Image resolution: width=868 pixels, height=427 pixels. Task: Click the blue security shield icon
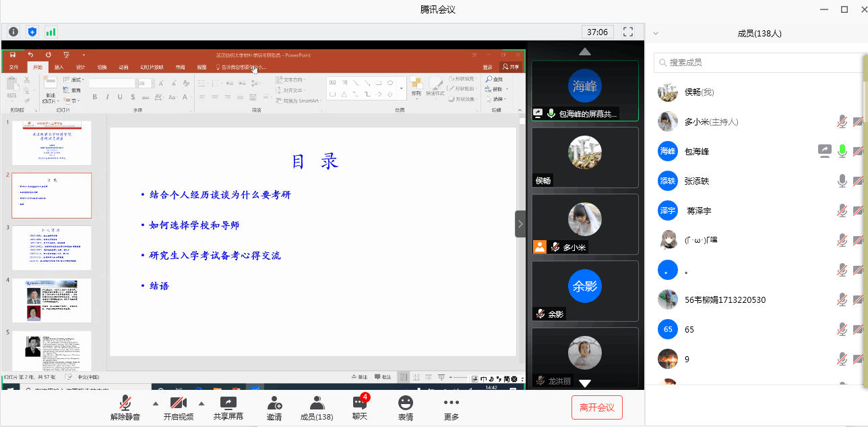(32, 32)
